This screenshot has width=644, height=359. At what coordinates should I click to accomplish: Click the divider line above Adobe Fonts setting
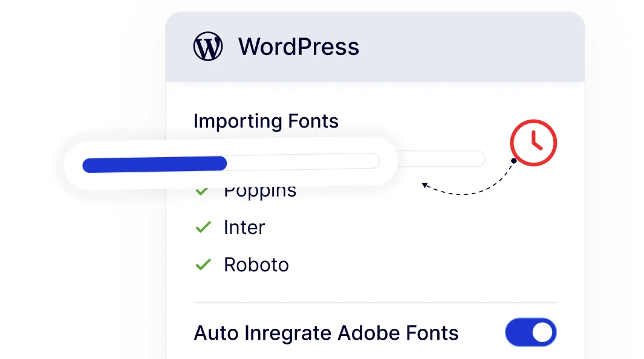click(x=375, y=303)
